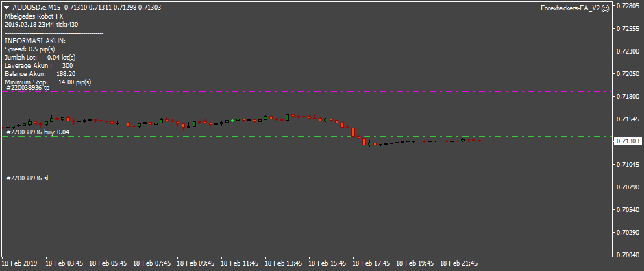Click the Forexhackers-EA_V2 smiley face icon
644x271 pixels.
point(605,9)
